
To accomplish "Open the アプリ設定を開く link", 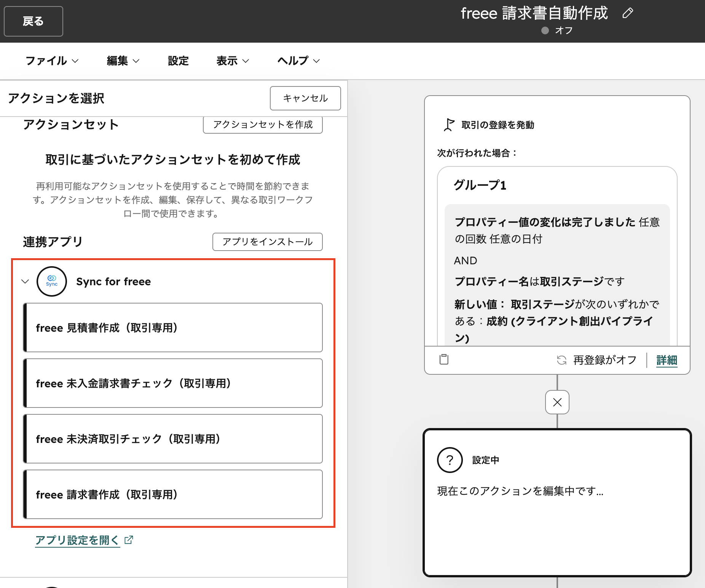I will click(77, 540).
